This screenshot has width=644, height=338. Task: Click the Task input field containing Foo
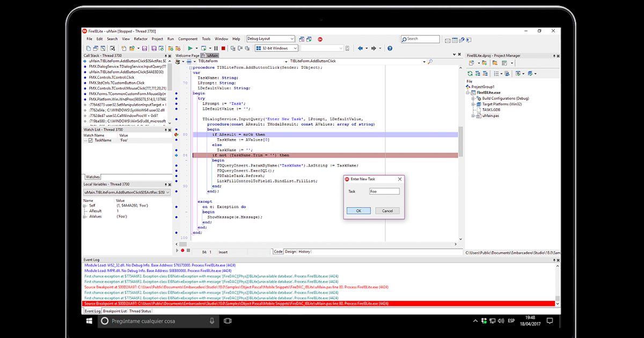point(384,191)
